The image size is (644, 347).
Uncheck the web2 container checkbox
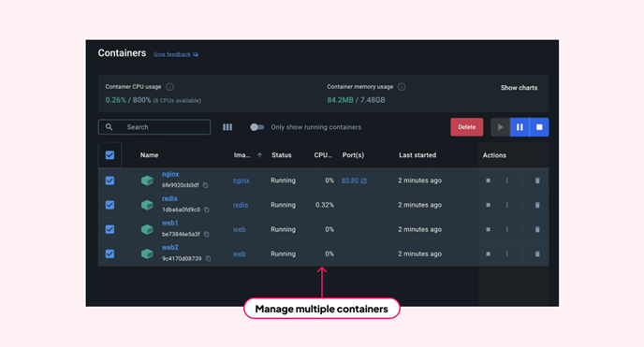(110, 253)
